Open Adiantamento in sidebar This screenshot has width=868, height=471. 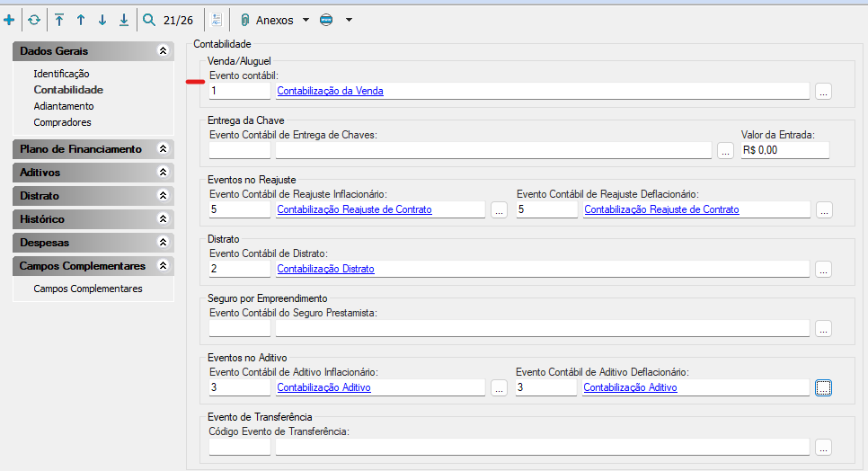64,106
